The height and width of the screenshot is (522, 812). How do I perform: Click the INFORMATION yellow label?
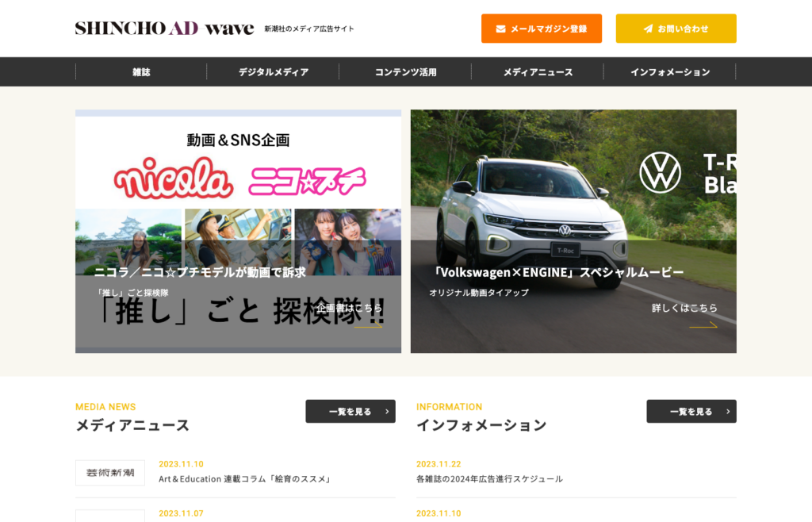449,407
